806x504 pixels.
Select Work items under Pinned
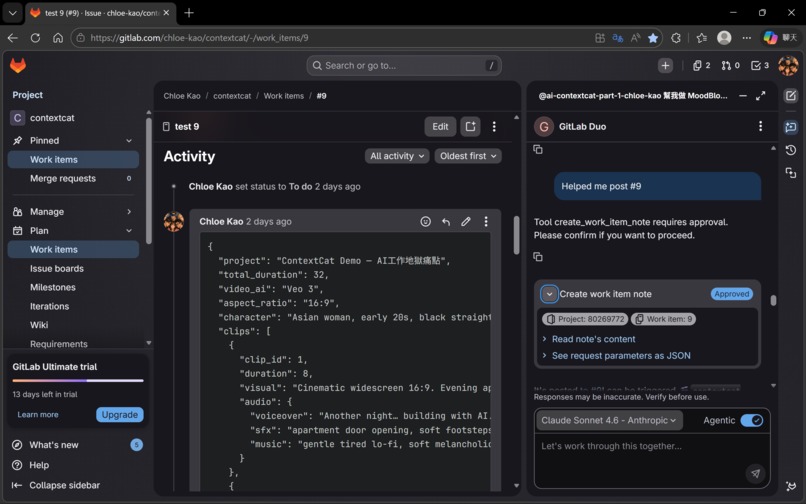click(73, 159)
